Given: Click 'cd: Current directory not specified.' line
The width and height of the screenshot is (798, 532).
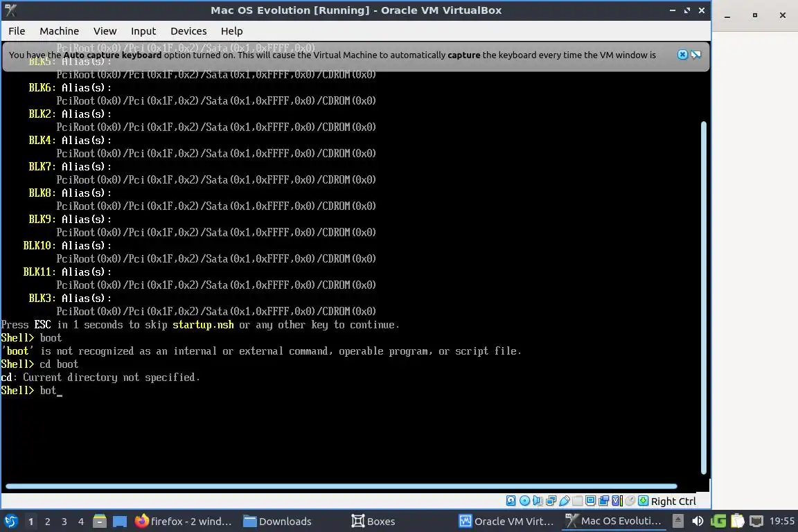Looking at the screenshot, I should (100, 378).
